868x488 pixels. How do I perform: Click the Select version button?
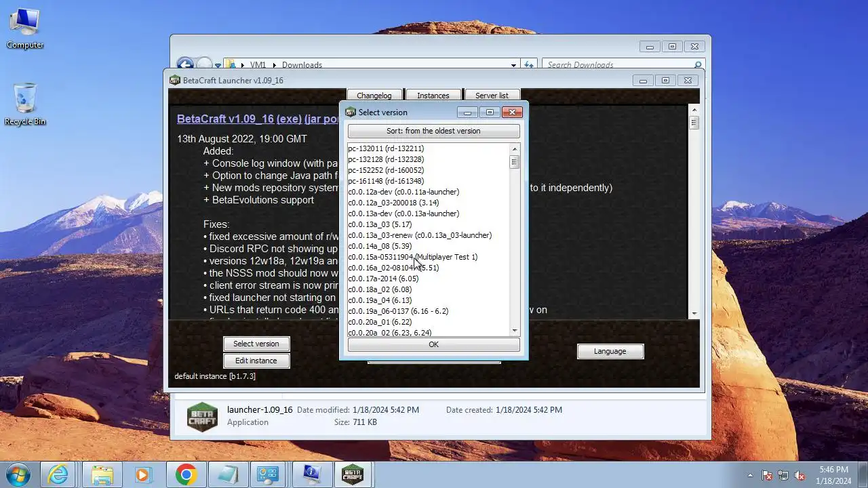tap(256, 344)
